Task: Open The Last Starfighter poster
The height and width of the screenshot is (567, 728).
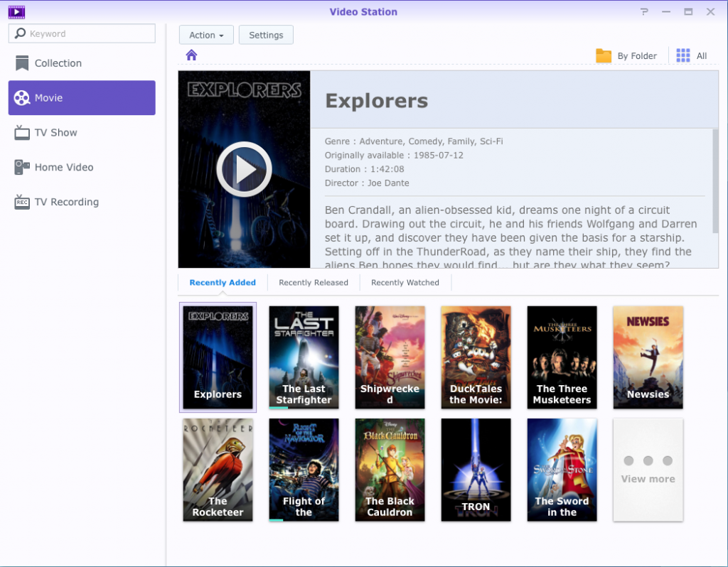Action: (304, 357)
